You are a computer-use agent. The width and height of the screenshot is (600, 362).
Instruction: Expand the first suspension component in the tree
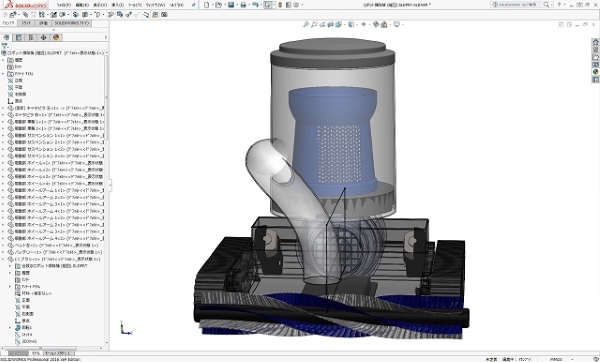3,135
